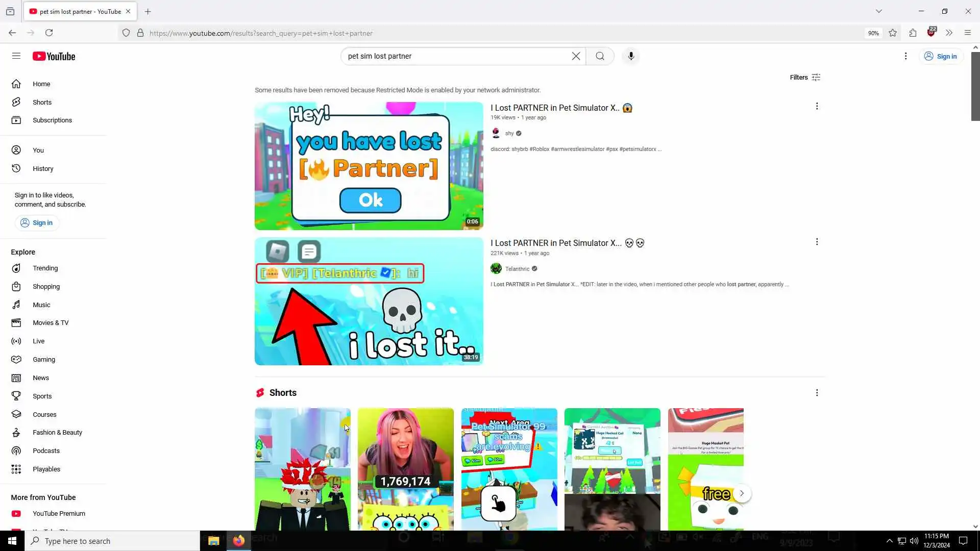
Task: Open Gaming from the sidebar
Action: click(x=43, y=360)
